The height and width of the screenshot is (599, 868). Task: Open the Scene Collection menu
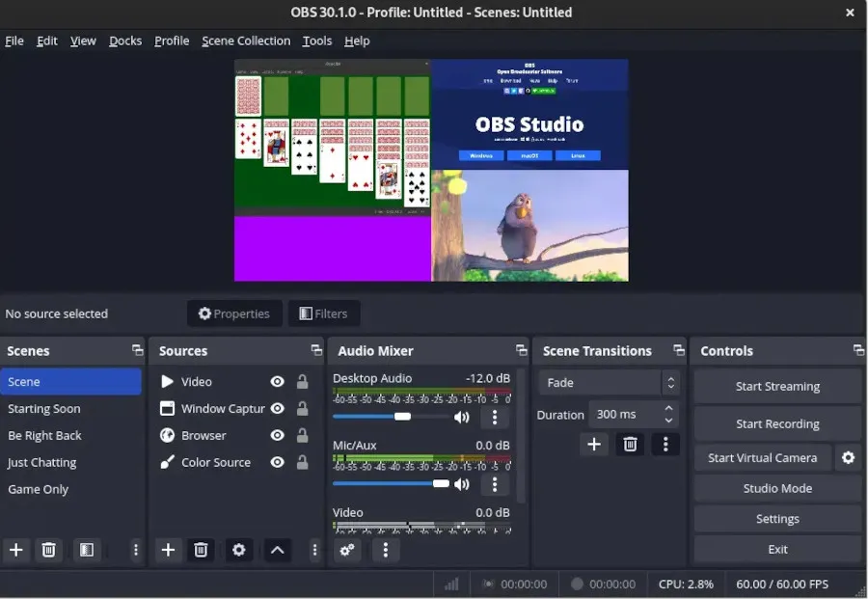click(x=245, y=41)
